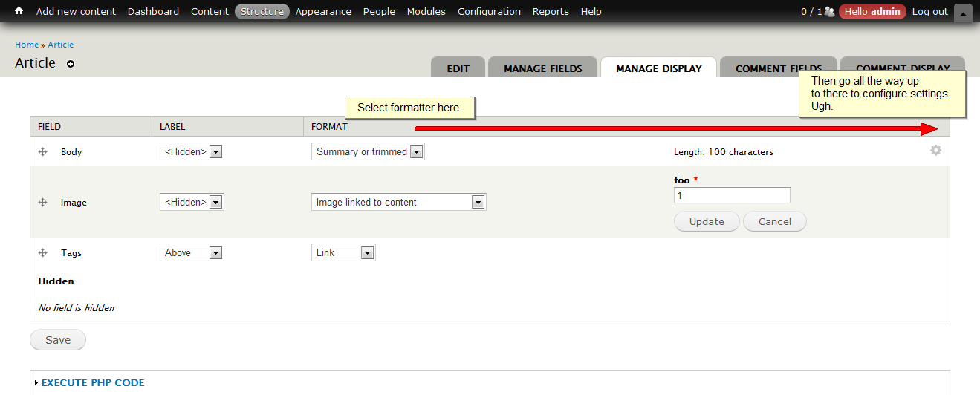Screen dimensions: 980x395
Task: Click the Tags field name
Action: pos(71,253)
